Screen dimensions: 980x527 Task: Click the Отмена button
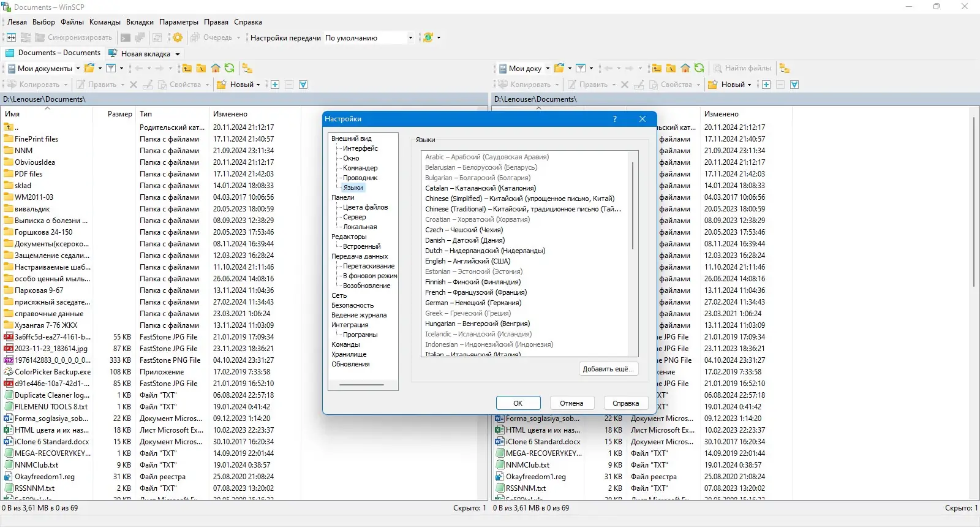click(x=571, y=403)
